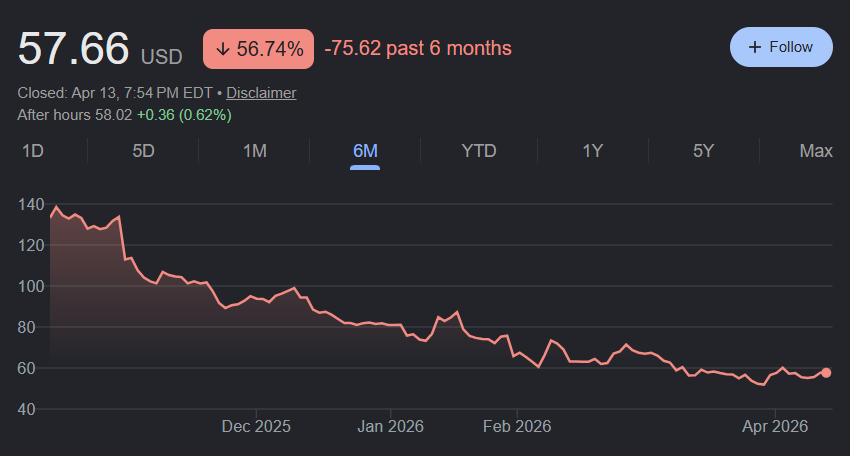850x456 pixels.
Task: Show the 1Y time range
Action: (x=593, y=151)
